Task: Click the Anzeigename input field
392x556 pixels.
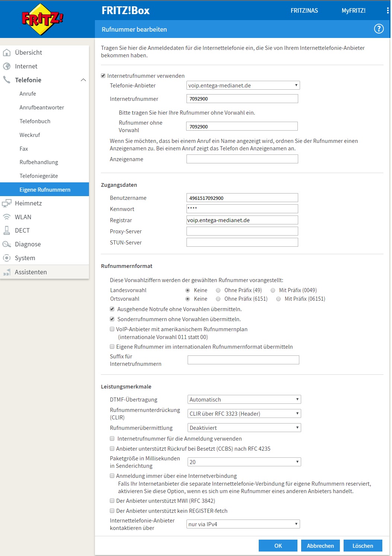Action: 242,159
